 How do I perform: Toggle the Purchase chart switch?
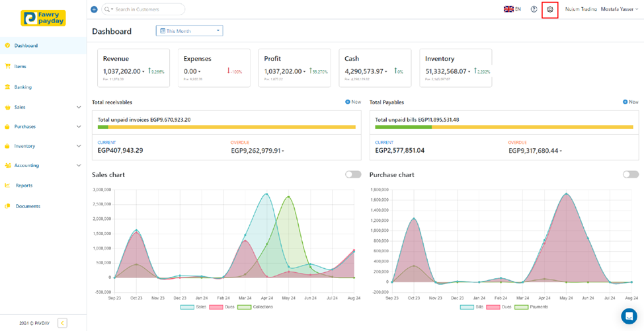[630, 174]
